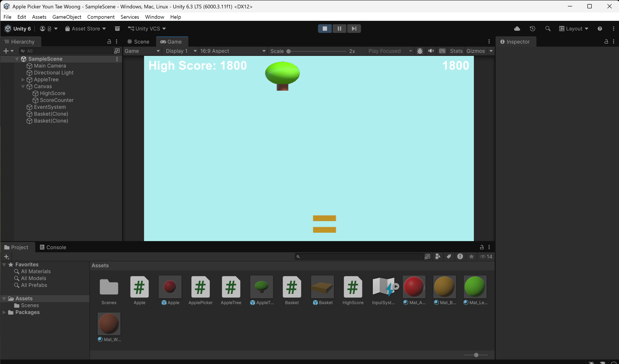Step forward one frame
Screen dimensions: 619x364
point(354,29)
